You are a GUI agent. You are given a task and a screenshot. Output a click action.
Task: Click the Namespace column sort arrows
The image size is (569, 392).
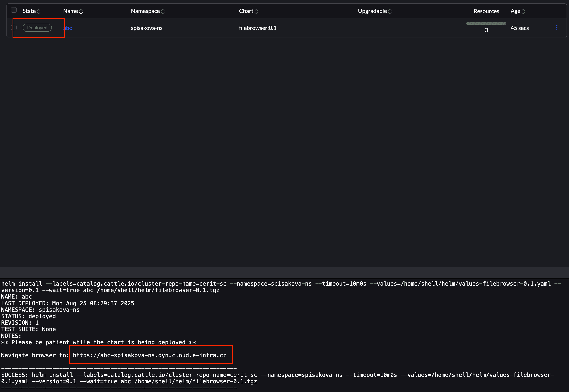point(163,11)
